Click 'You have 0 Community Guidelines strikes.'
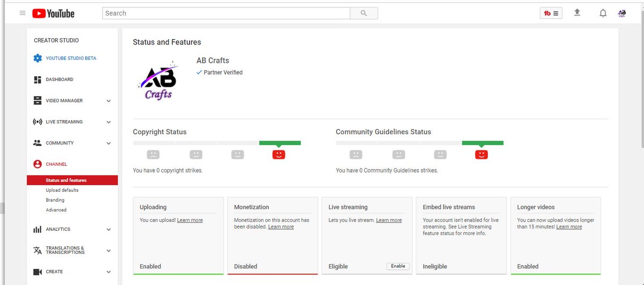Viewport: 644px width, 285px height. pyautogui.click(x=387, y=170)
